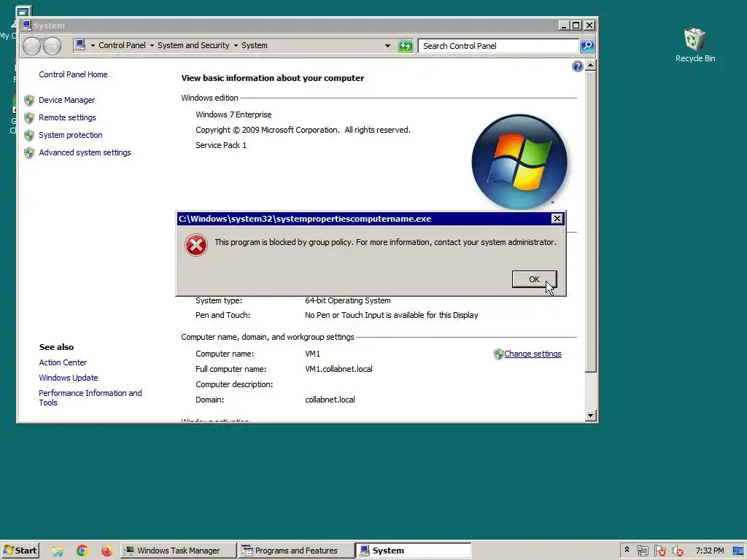Click the Back navigation button
The height and width of the screenshot is (560, 747).
tap(31, 46)
